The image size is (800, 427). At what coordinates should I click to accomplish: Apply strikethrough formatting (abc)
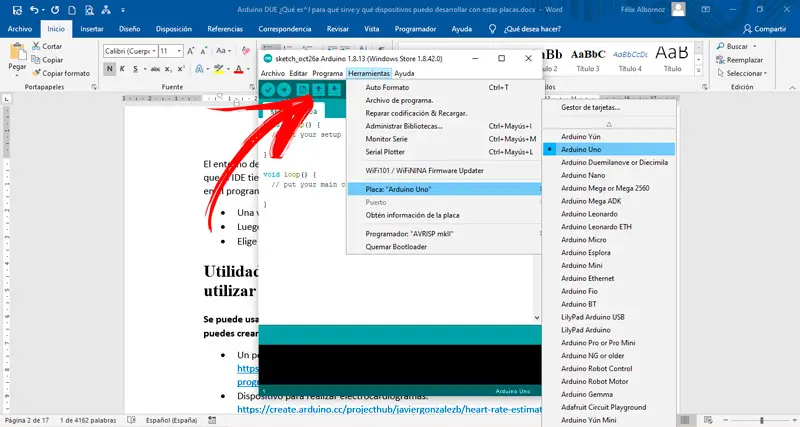(x=155, y=69)
